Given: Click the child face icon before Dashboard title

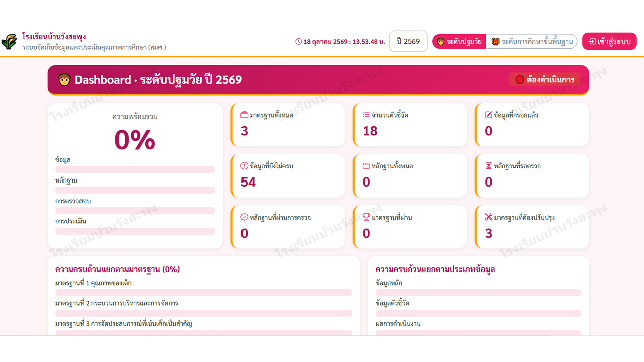Looking at the screenshot, I should 64,79.
